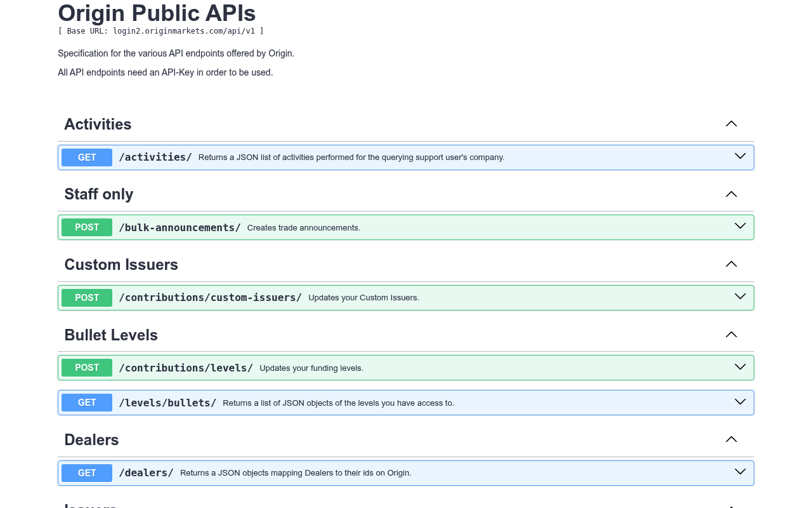The width and height of the screenshot is (812, 508).
Task: Click "All API endpoints need an API-Key" text
Action: click(x=165, y=72)
